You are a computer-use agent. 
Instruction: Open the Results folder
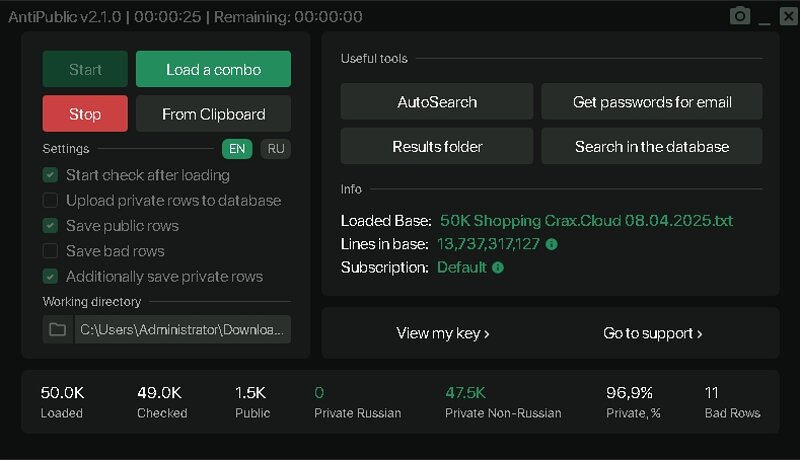click(x=437, y=146)
